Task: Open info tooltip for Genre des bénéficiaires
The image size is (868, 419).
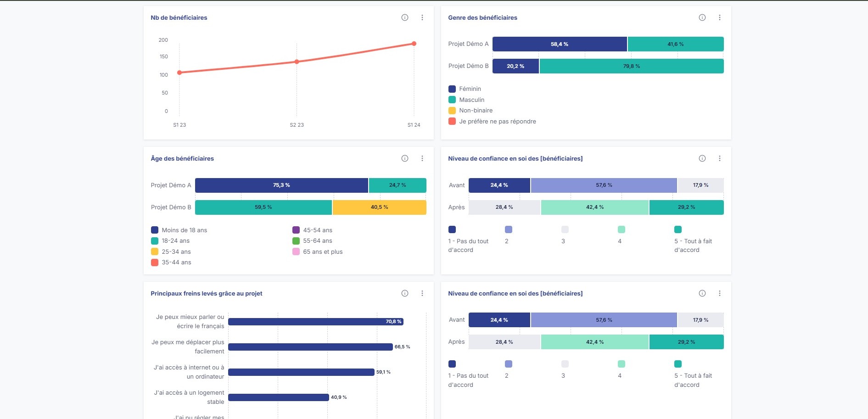Action: click(x=702, y=17)
